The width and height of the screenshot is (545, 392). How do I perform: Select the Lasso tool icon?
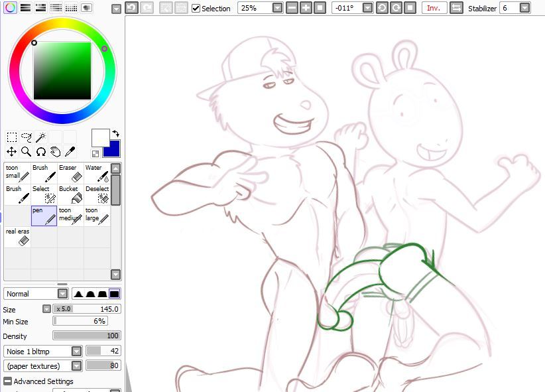click(x=27, y=137)
